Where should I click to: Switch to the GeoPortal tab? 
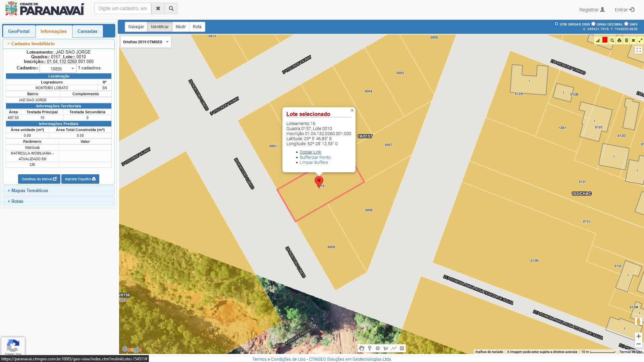19,31
